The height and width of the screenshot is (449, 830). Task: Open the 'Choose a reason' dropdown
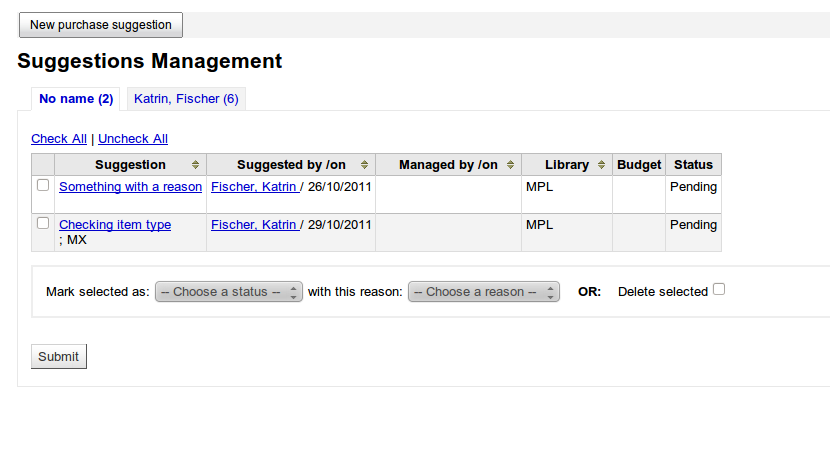point(483,292)
